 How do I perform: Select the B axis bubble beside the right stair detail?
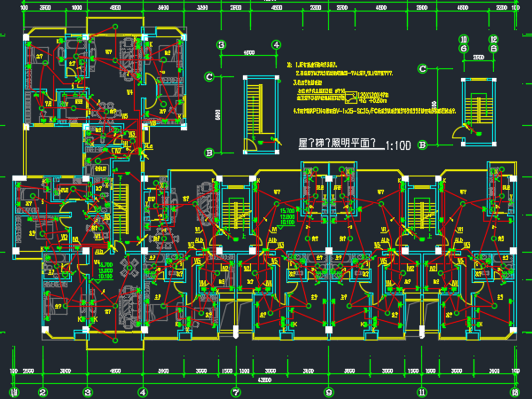click(422, 145)
